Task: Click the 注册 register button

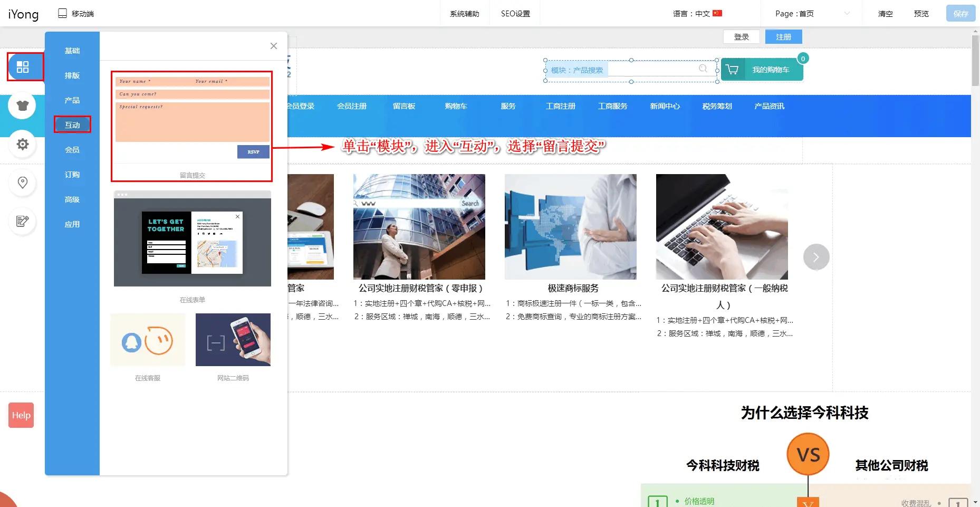Action: [x=783, y=37]
